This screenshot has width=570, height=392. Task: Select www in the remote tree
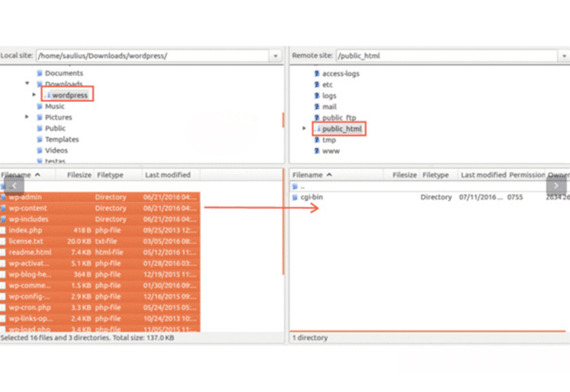click(331, 151)
